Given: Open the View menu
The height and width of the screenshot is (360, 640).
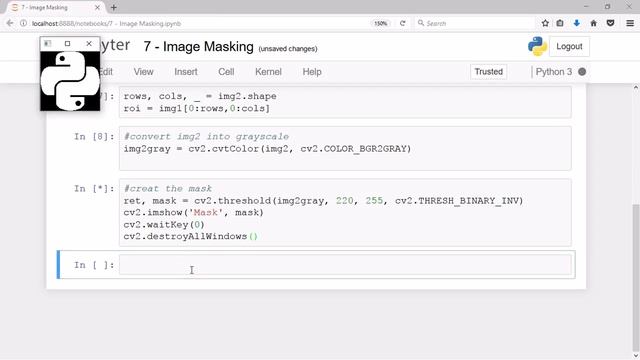Looking at the screenshot, I should 143,72.
